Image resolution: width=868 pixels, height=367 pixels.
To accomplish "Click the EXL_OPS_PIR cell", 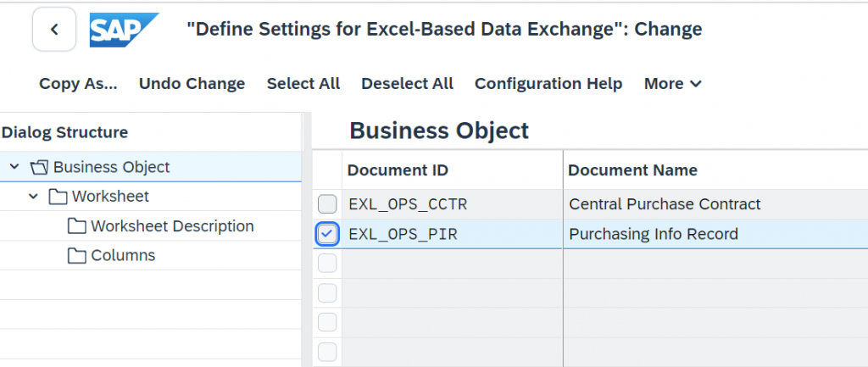I will click(x=453, y=234).
